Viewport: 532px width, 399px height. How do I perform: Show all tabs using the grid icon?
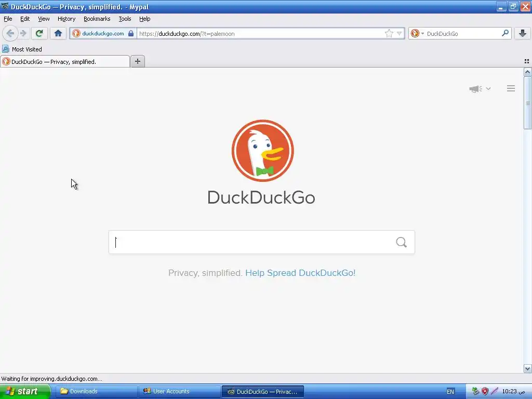tap(527, 61)
